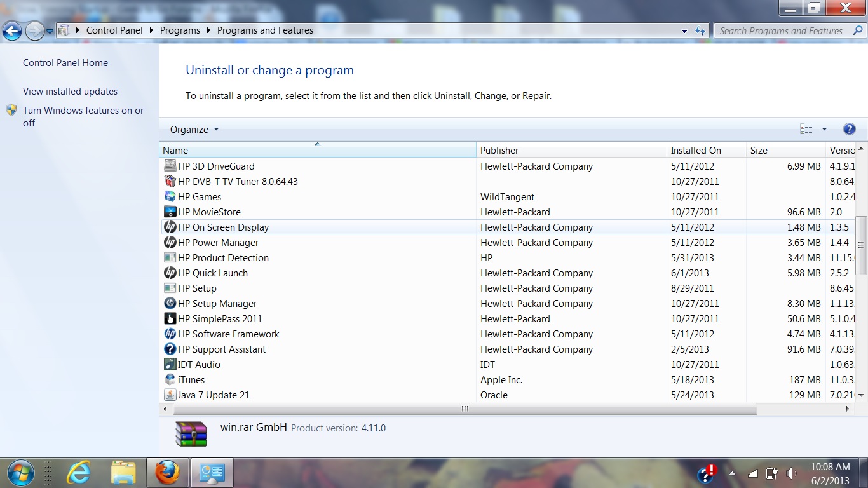868x488 pixels.
Task: Click the horizontal scrollbar thumb
Action: [465, 409]
